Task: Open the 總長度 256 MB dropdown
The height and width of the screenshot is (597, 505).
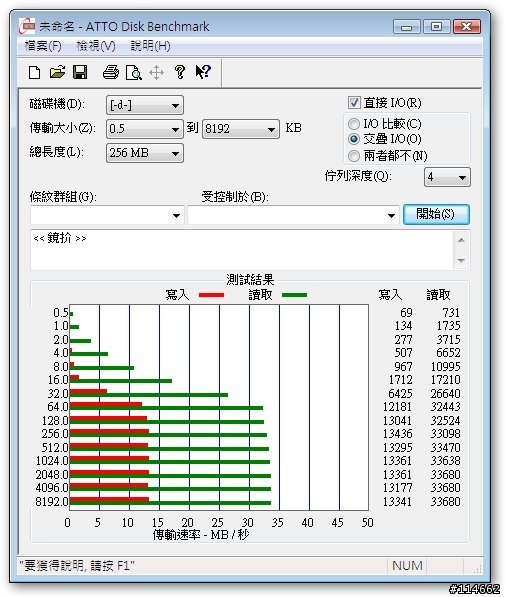Action: tap(145, 153)
